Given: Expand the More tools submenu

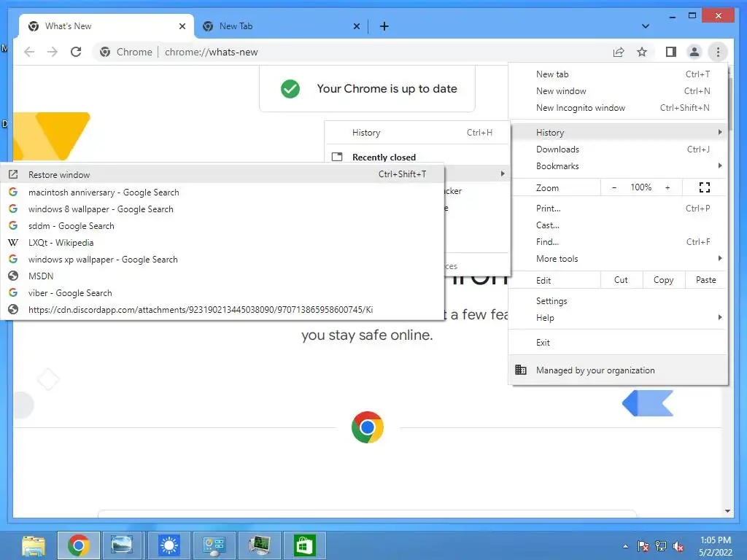Looking at the screenshot, I should pyautogui.click(x=618, y=259).
